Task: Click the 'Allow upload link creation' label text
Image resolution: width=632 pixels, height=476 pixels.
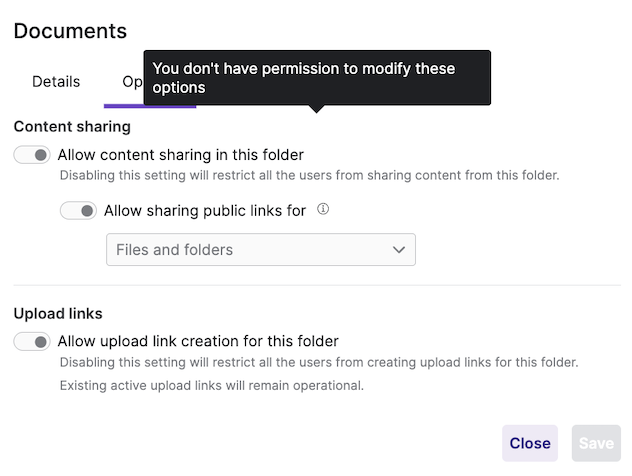Action: click(198, 341)
